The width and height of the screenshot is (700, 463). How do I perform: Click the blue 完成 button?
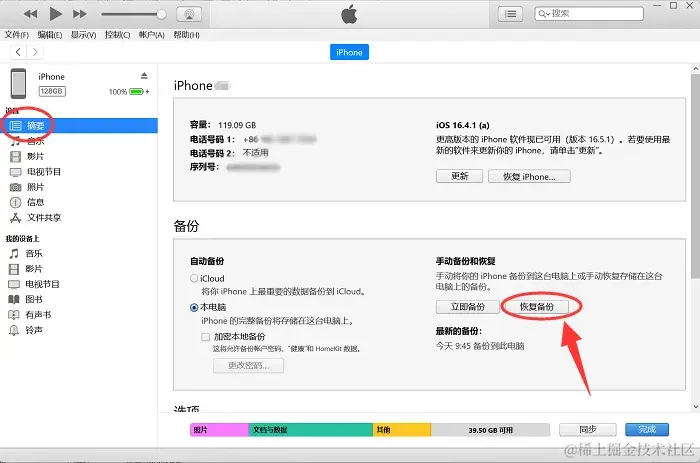[x=647, y=430]
